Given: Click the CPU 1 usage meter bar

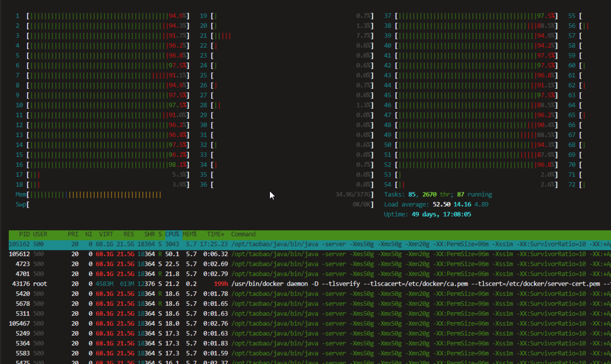Looking at the screenshot, I should pos(108,16).
